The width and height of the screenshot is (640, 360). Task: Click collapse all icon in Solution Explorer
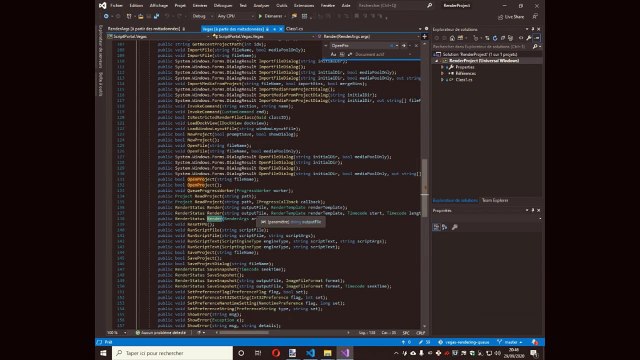(503, 38)
